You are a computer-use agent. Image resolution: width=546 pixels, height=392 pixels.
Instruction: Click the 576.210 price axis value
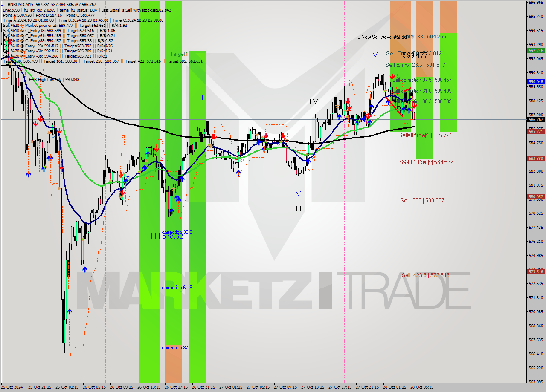[x=536, y=242]
